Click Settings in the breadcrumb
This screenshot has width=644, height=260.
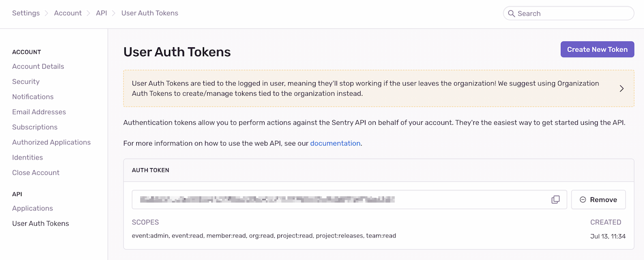pos(26,13)
